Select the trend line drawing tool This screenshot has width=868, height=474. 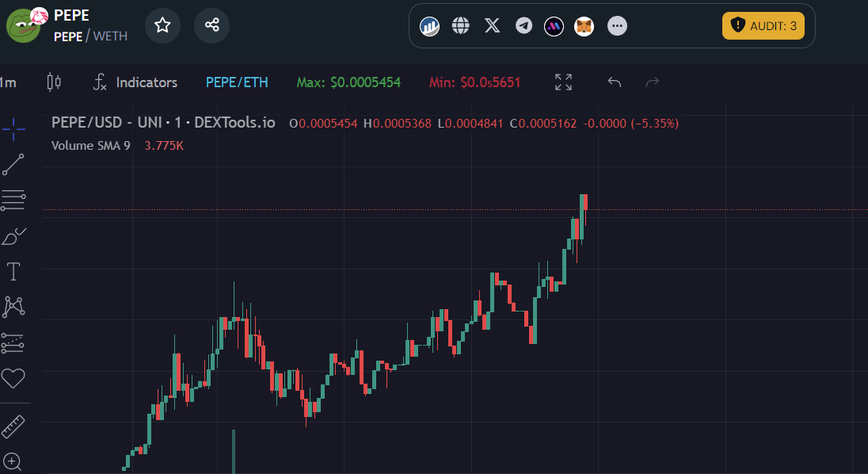point(13,164)
